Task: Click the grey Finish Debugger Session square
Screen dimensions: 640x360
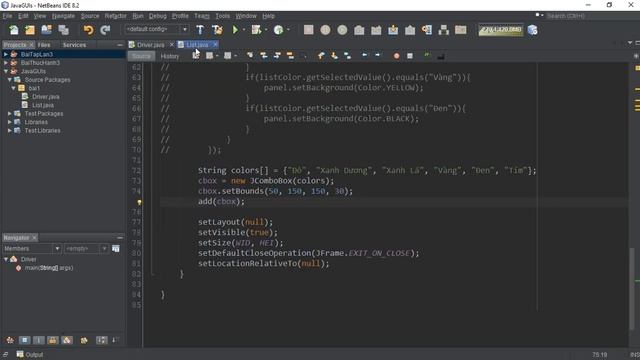Action: [x=309, y=30]
